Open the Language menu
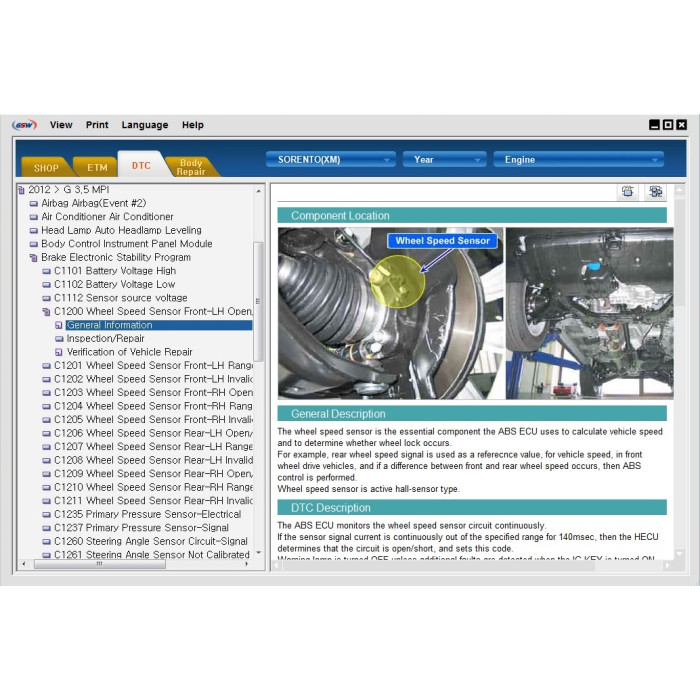Viewport: 700px width, 700px height. (145, 125)
